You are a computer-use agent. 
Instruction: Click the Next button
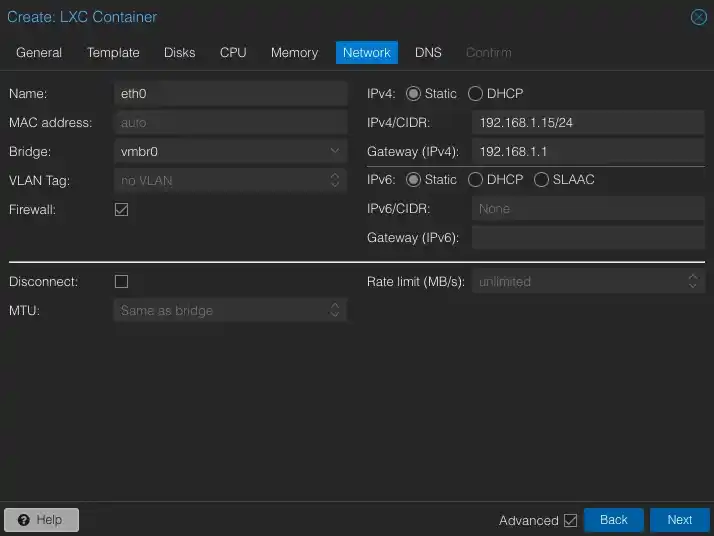click(x=679, y=520)
